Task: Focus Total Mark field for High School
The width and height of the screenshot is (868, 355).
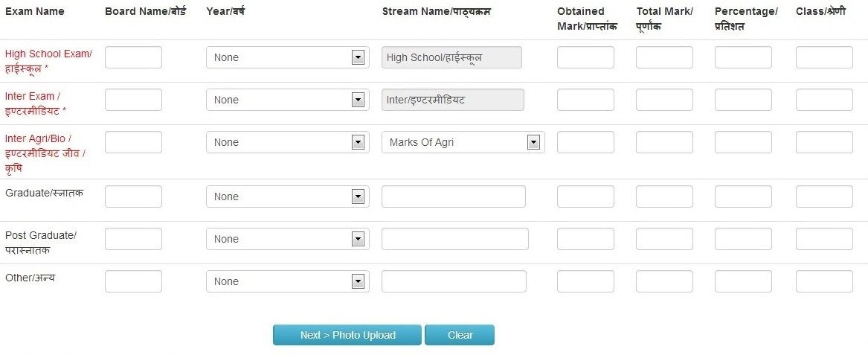Action: coord(664,57)
